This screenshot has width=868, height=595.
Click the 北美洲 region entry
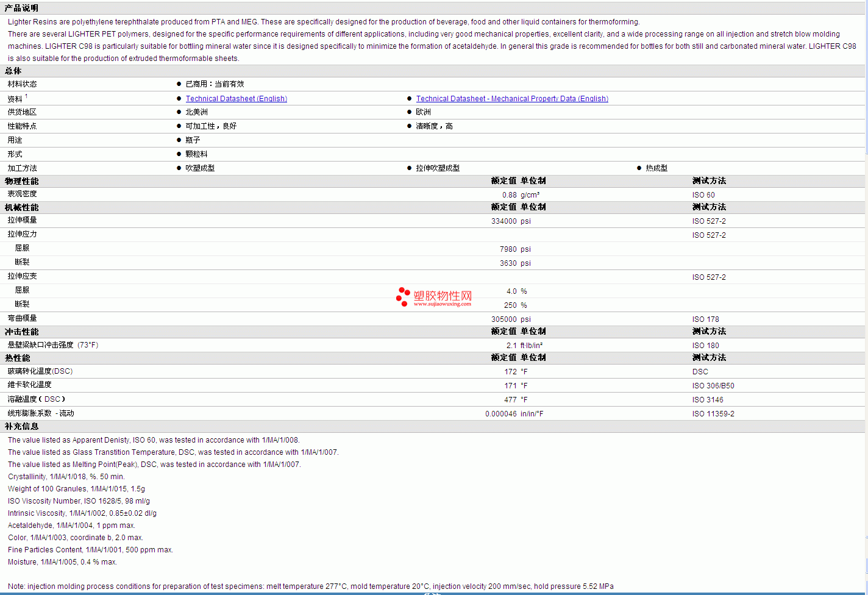[196, 112]
